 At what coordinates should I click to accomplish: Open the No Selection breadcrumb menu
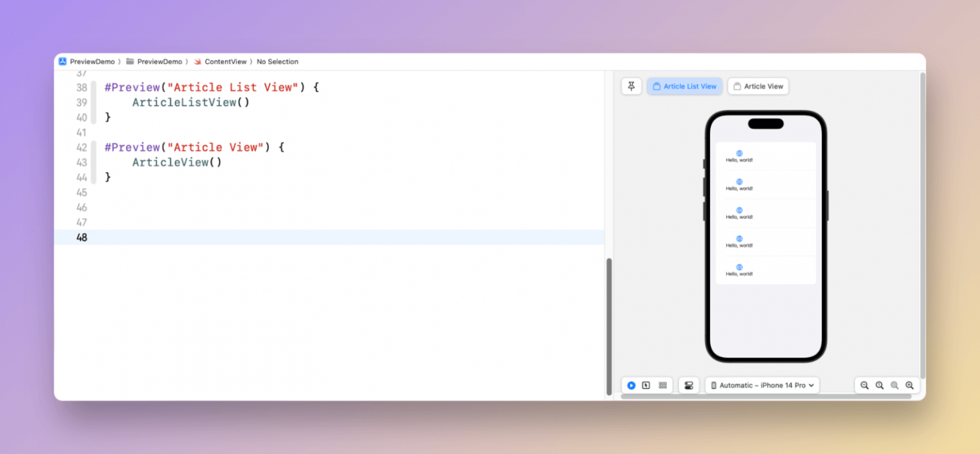coord(278,61)
